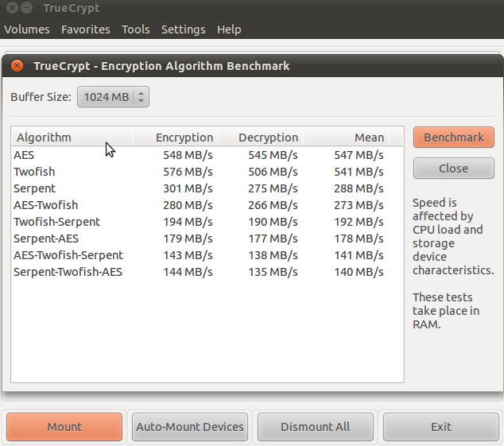Run the Benchmark button

click(x=454, y=138)
